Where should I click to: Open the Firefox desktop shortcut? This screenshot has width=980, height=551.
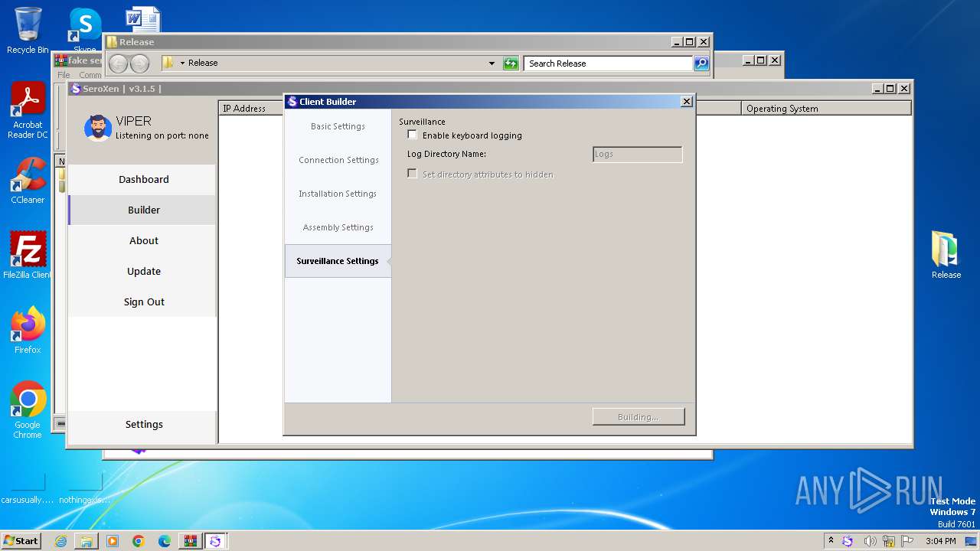click(28, 330)
